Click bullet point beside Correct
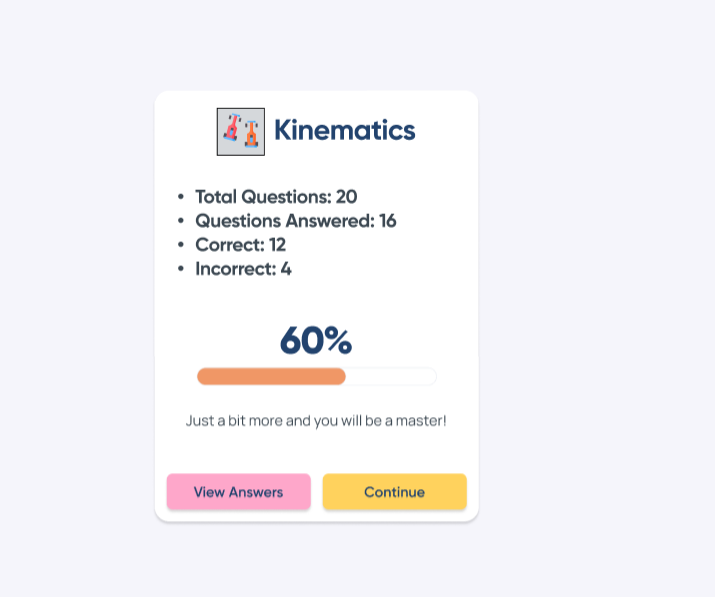715x597 pixels. pos(181,245)
